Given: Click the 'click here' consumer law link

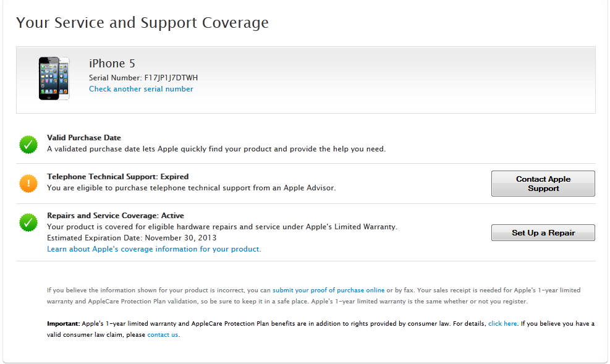Looking at the screenshot, I should [x=502, y=323].
